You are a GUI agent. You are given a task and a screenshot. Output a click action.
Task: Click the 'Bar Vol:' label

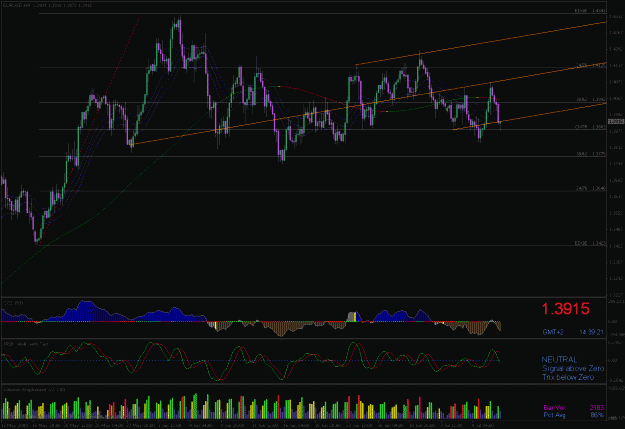pos(555,407)
